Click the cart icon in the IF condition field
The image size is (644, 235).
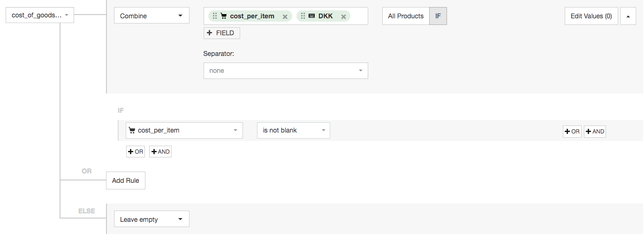pos(132,130)
